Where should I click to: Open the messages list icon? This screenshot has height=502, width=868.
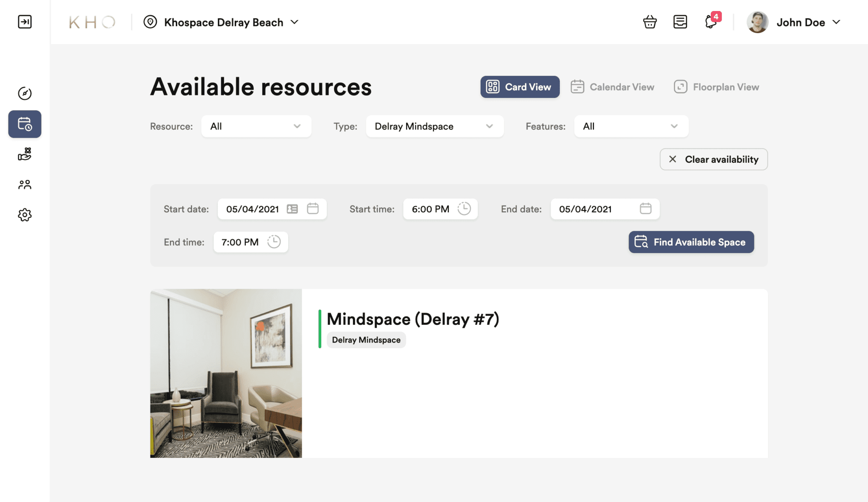[680, 22]
